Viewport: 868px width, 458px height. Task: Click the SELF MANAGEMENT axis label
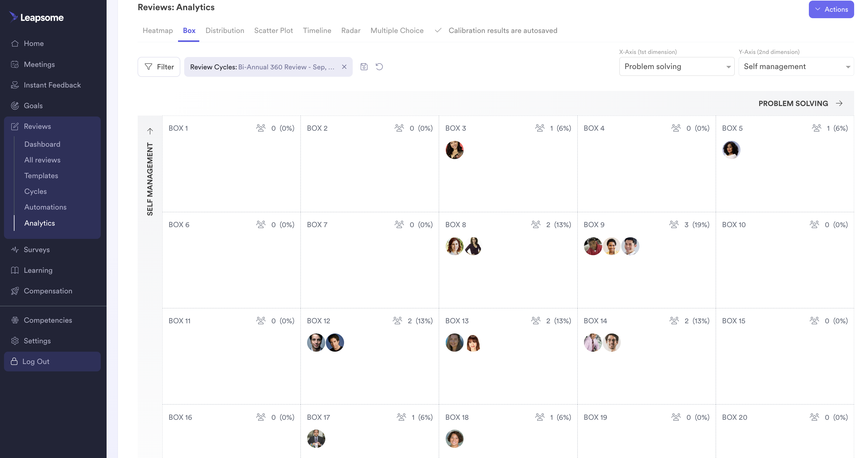tap(150, 179)
